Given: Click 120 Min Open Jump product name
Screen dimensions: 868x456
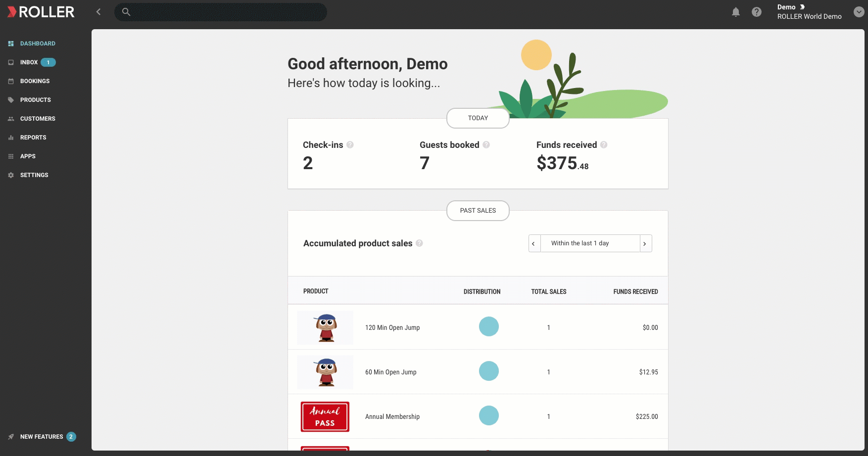Looking at the screenshot, I should (392, 327).
